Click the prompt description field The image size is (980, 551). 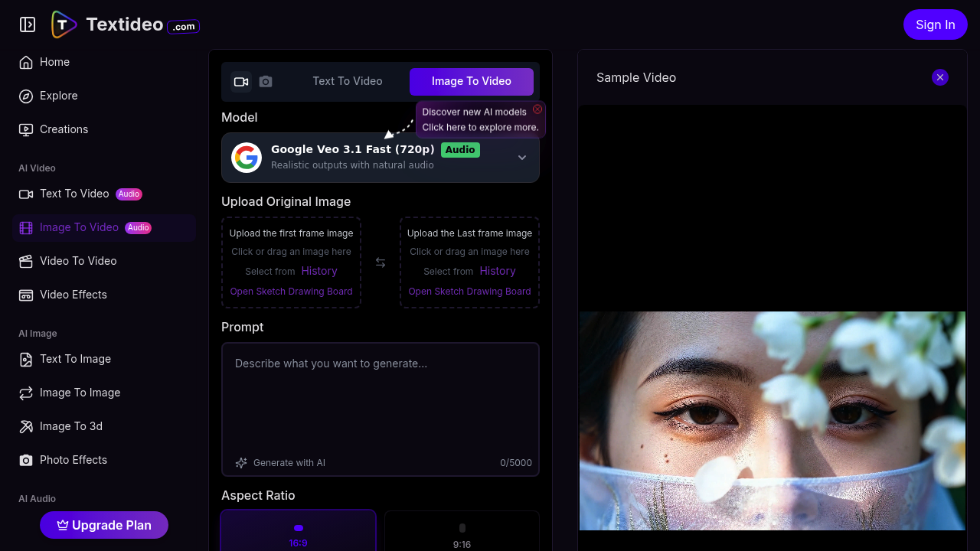tap(381, 398)
